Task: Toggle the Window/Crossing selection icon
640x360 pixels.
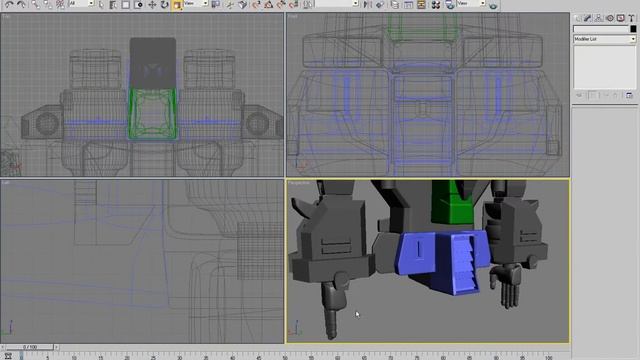Action: (x=138, y=5)
